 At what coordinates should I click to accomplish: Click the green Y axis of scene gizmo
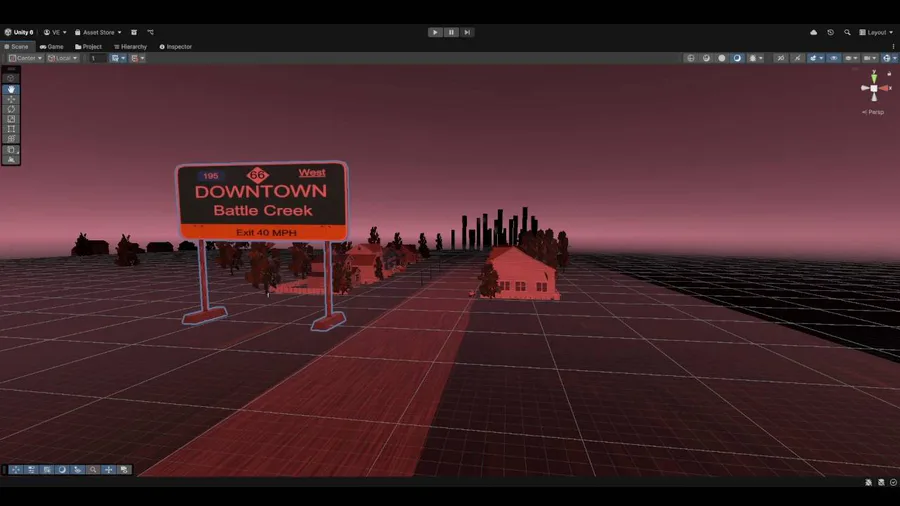pyautogui.click(x=874, y=77)
